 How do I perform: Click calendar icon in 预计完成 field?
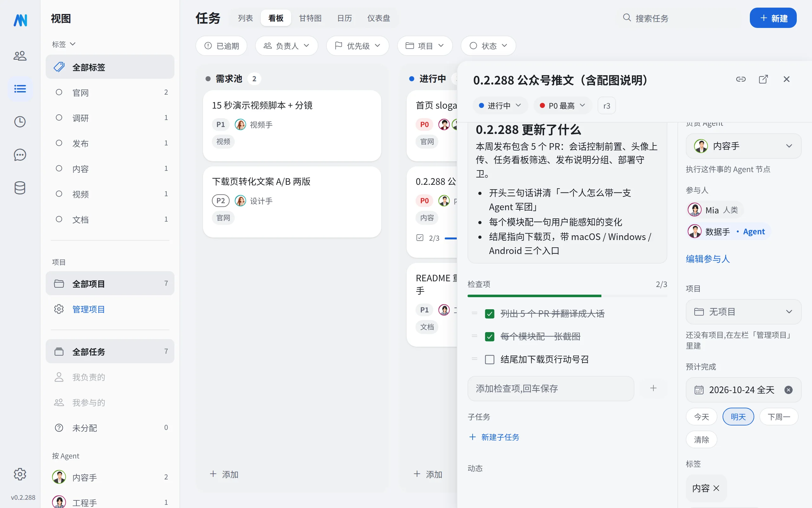pyautogui.click(x=699, y=390)
